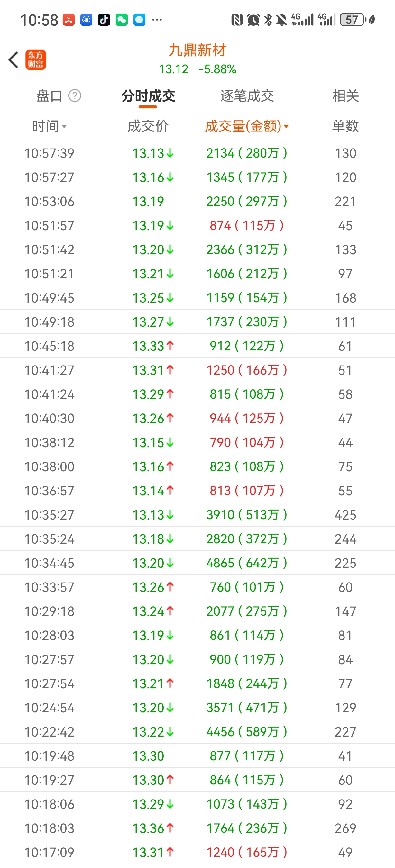Open the TikTok notification icon in status bar
The width and height of the screenshot is (395, 868).
[x=104, y=20]
